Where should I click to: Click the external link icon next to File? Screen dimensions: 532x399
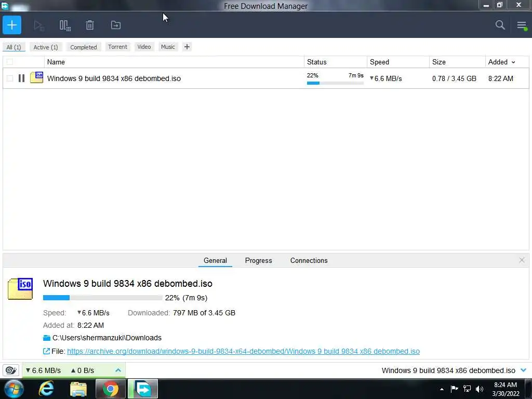(x=46, y=351)
